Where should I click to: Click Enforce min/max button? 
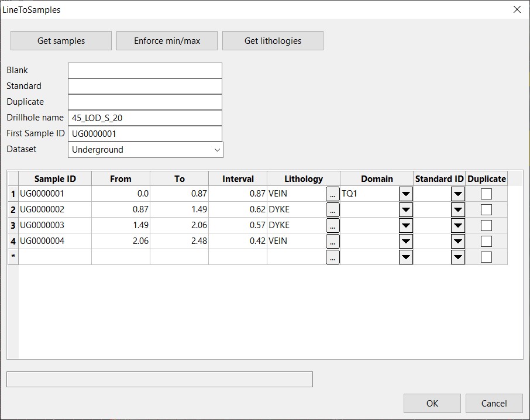pyautogui.click(x=167, y=41)
